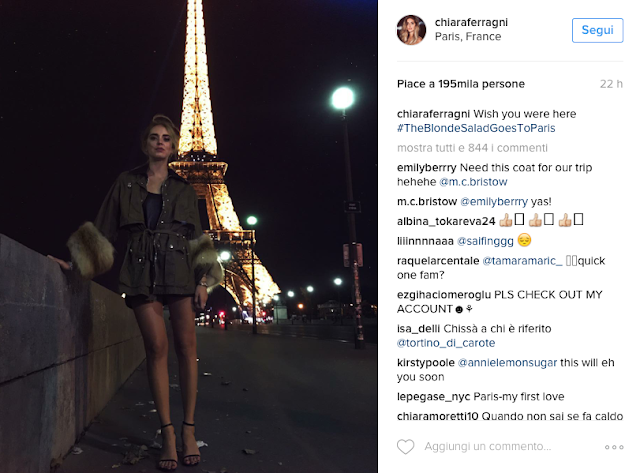
Task: View the 195mila likes count
Action: point(461,84)
